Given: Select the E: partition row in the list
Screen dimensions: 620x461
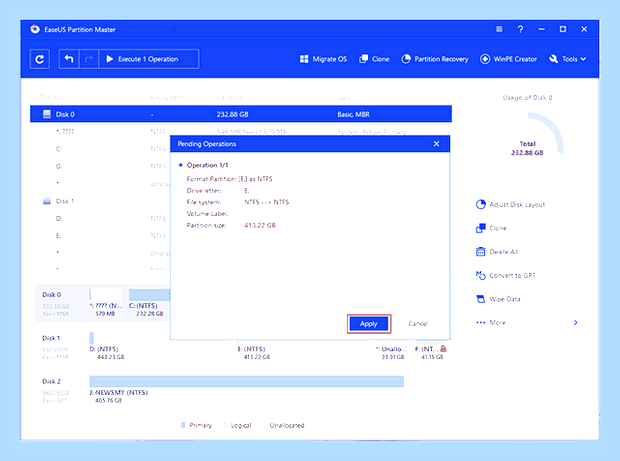Looking at the screenshot, I should pyautogui.click(x=100, y=236).
